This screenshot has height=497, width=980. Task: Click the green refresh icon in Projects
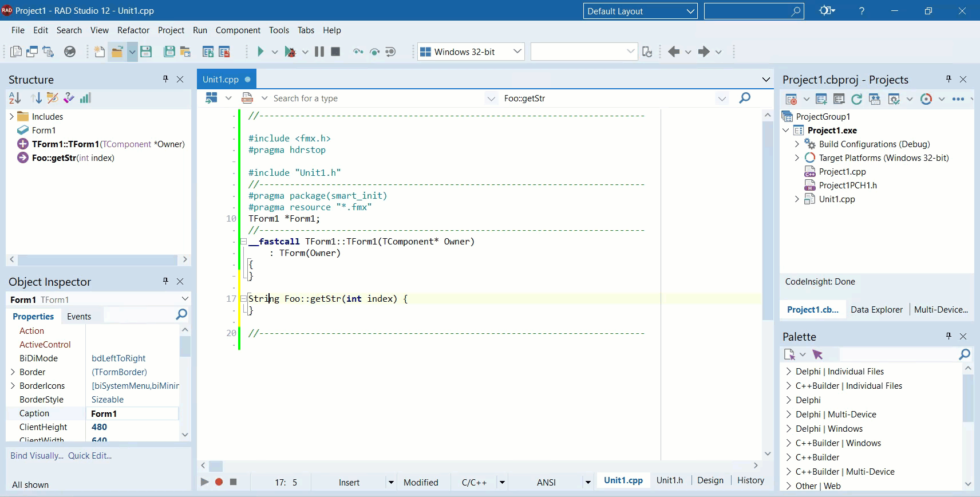click(x=856, y=99)
